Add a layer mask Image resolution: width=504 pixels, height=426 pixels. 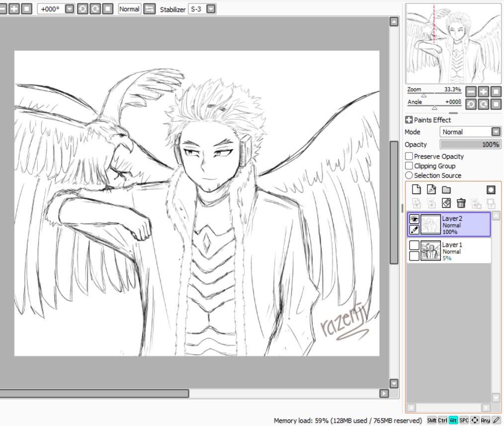pyautogui.click(x=491, y=190)
